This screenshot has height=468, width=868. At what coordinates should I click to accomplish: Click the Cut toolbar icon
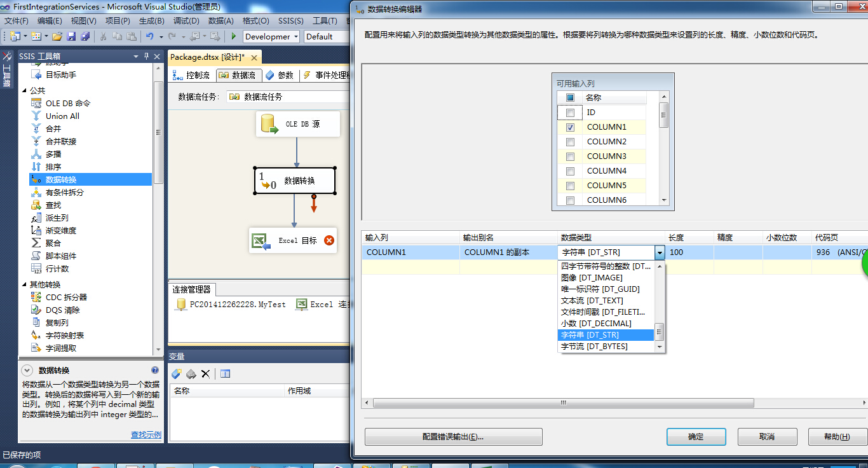tap(104, 36)
